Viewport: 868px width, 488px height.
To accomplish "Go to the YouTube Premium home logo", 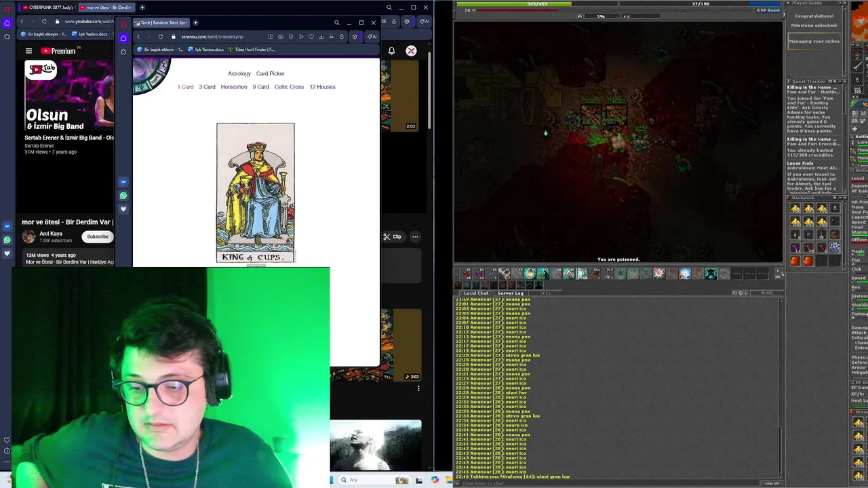I will tap(58, 51).
